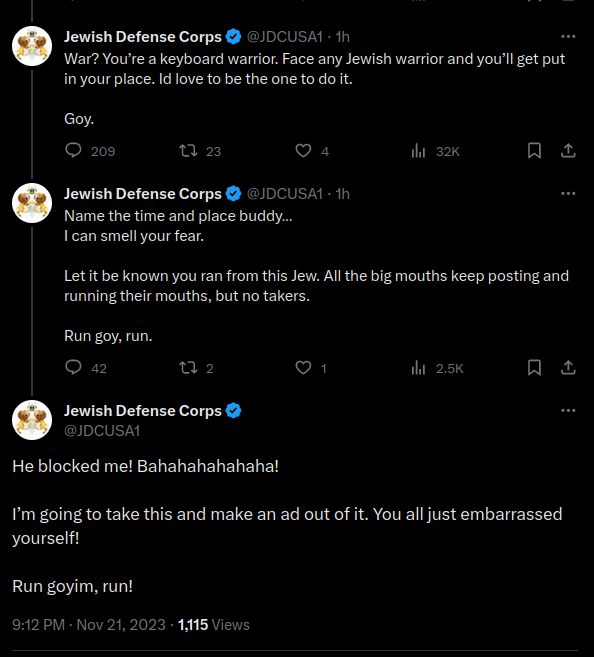This screenshot has width=594, height=657.
Task: Share the 'Name the time and place' tweet
Action: (x=568, y=367)
